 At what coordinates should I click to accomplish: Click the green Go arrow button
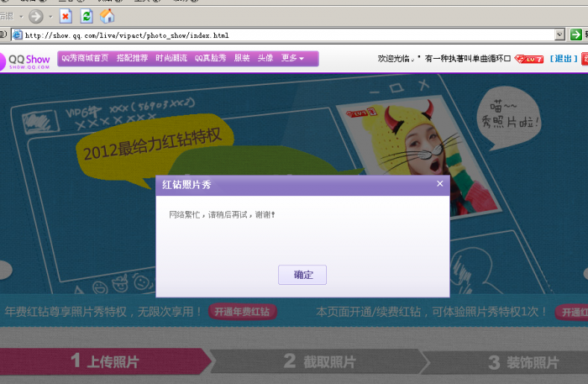575,34
